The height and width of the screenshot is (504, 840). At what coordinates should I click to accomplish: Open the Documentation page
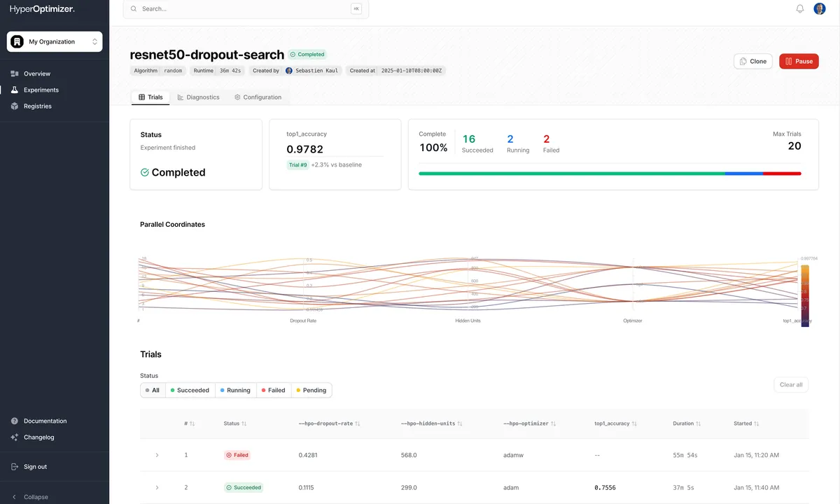coord(45,421)
